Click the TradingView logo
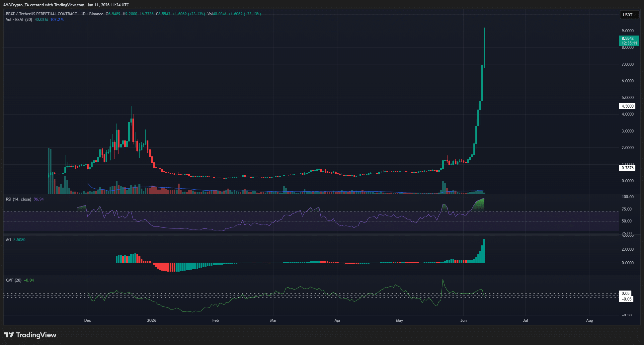The width and height of the screenshot is (644, 345). coord(30,335)
